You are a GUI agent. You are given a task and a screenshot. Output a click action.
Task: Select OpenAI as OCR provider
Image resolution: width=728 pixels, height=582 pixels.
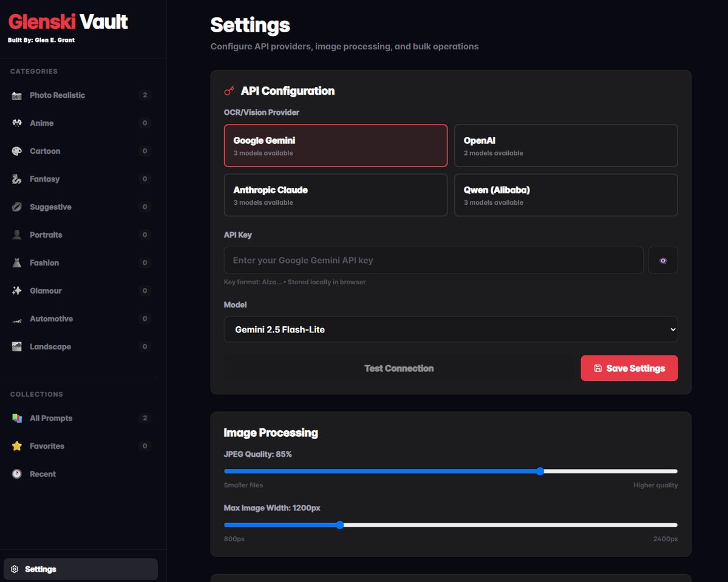[x=566, y=145]
